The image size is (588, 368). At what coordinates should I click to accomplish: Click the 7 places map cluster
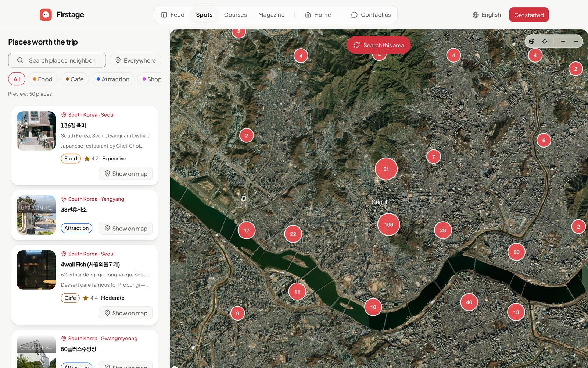coord(434,157)
